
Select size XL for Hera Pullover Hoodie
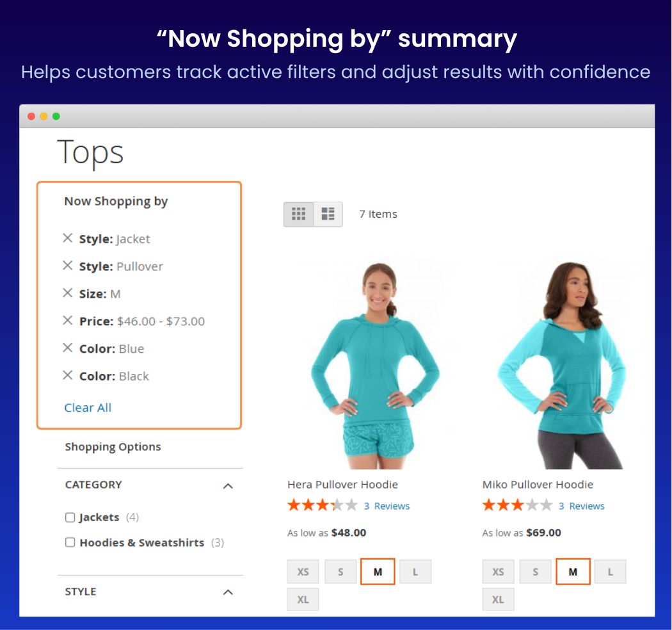tap(303, 599)
